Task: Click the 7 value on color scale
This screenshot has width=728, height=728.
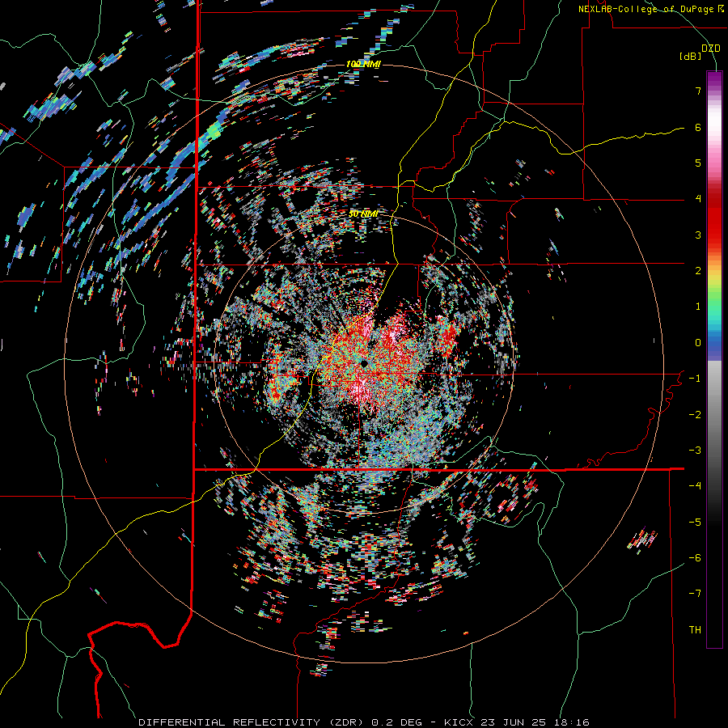Action: click(698, 91)
